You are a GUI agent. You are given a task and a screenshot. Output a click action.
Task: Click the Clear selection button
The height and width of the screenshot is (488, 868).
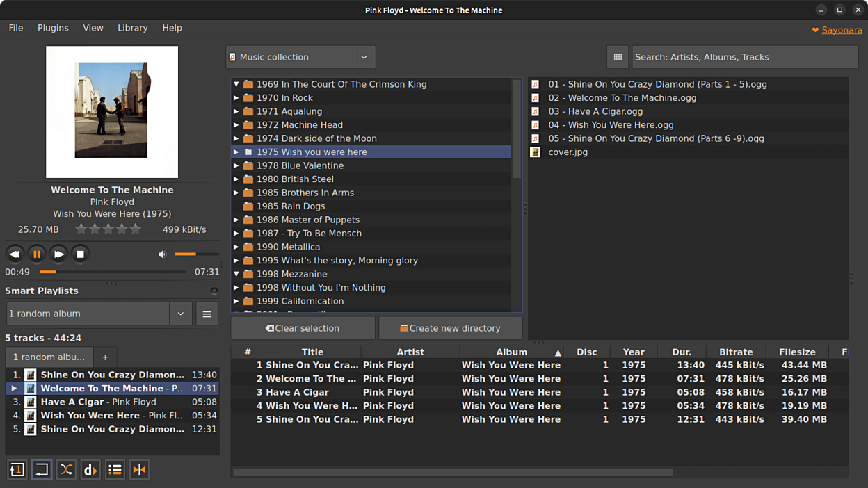click(303, 328)
